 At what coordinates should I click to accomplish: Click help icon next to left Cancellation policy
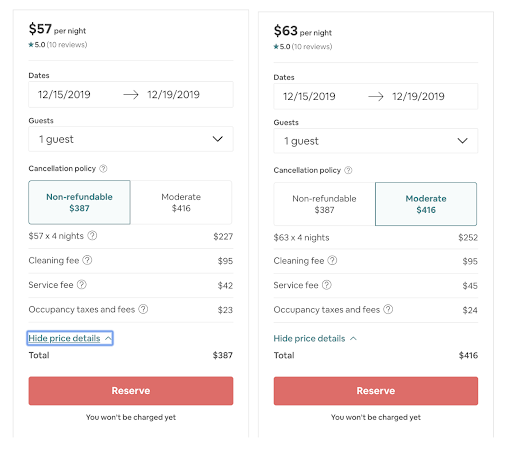point(103,169)
